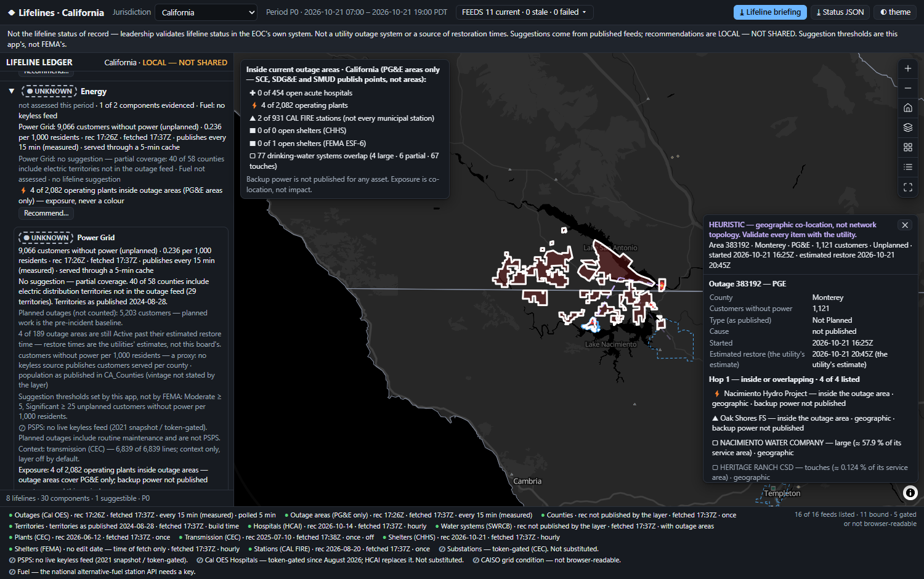Click Customers without power 1,121 value

click(x=821, y=309)
